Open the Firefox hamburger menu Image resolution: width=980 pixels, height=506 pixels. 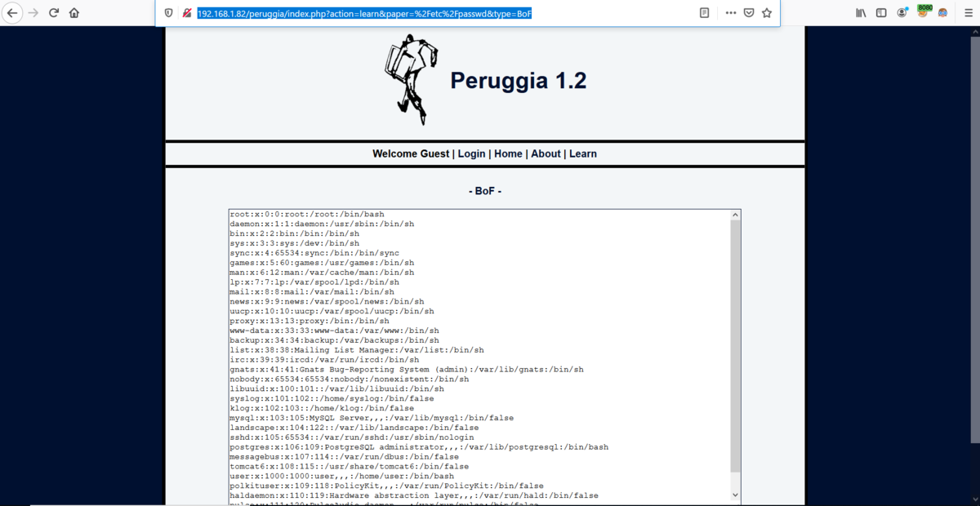tap(968, 13)
